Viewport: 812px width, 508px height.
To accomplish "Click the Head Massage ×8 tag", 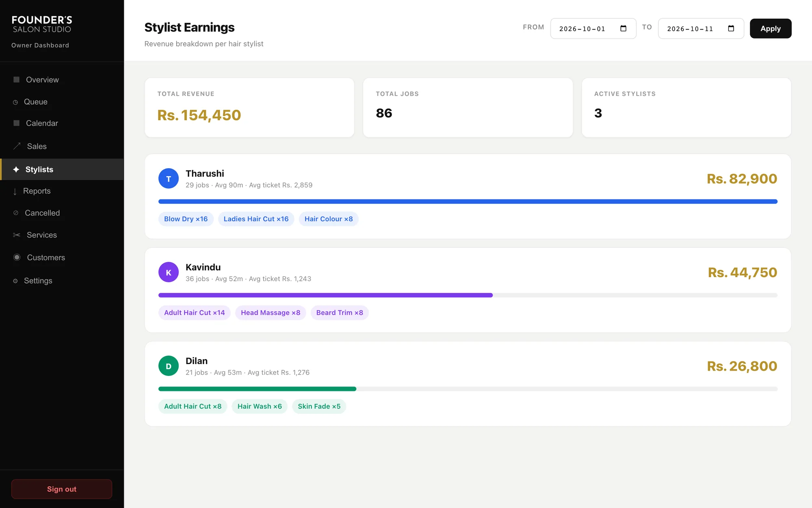I will [270, 313].
